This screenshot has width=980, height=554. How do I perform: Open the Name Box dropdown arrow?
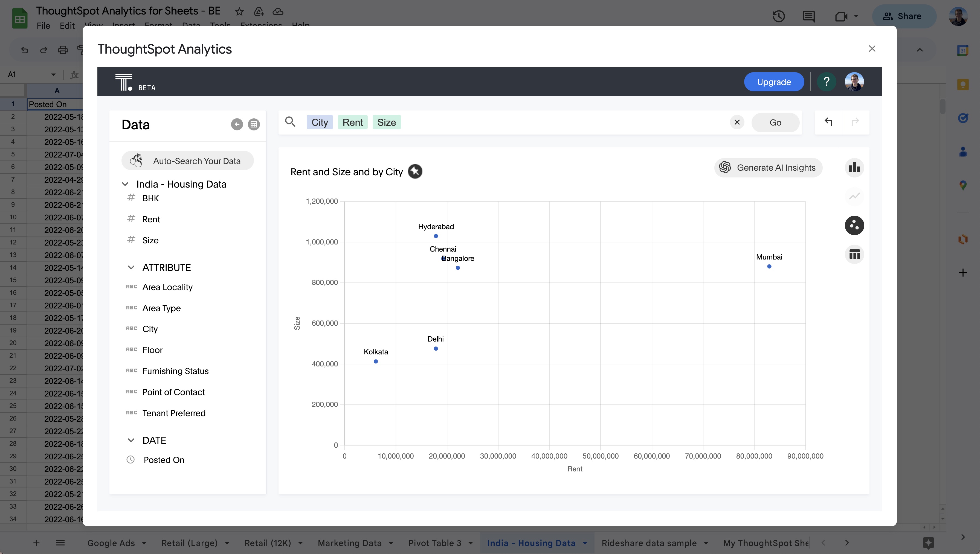53,75
